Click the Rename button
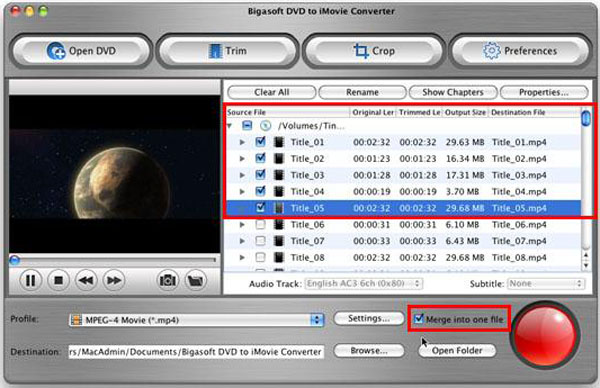 click(x=362, y=92)
